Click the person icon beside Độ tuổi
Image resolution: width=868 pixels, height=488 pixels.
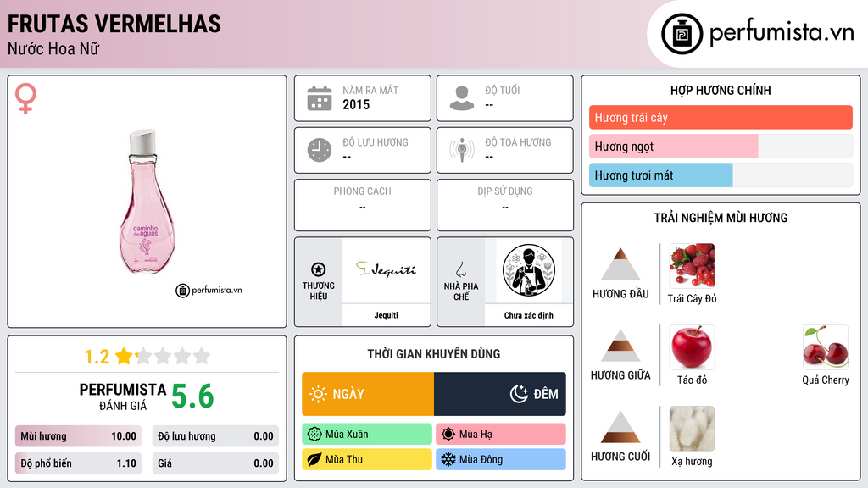[462, 98]
